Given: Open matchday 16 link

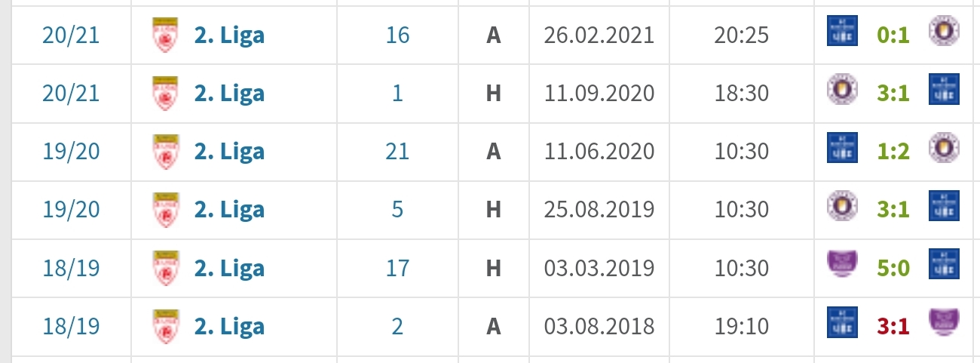Looking at the screenshot, I should tap(397, 35).
